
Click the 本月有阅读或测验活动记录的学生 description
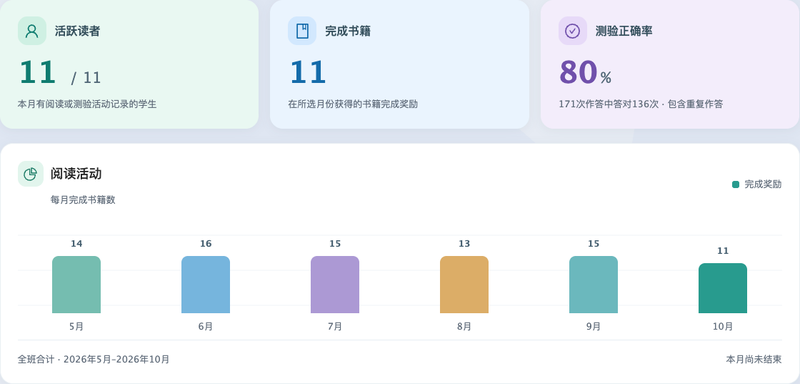click(x=87, y=105)
